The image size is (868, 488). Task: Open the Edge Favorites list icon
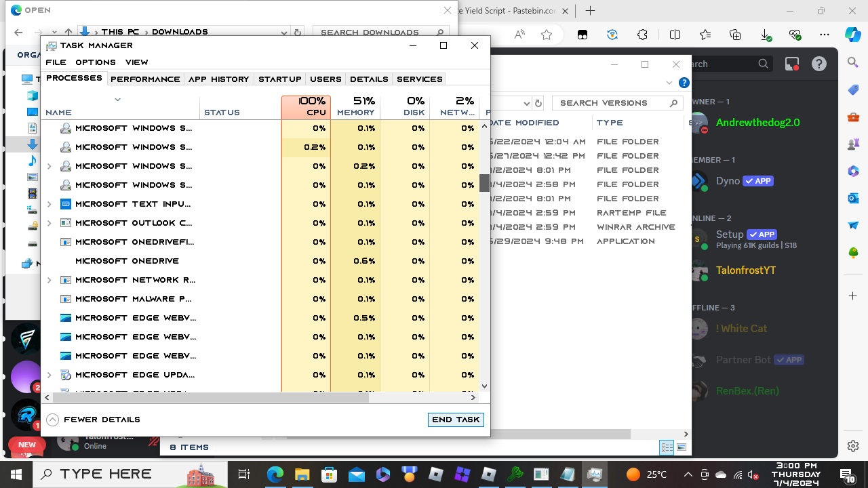(x=705, y=35)
